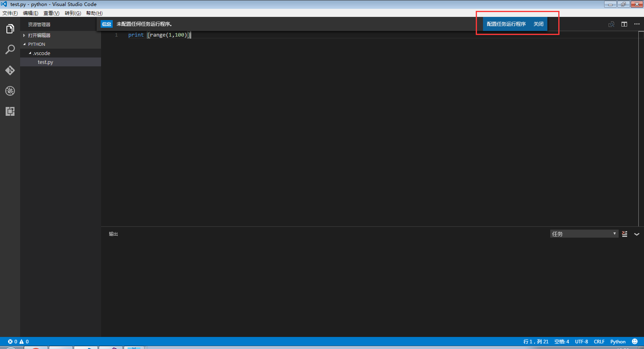Open the View menu

tap(52, 13)
